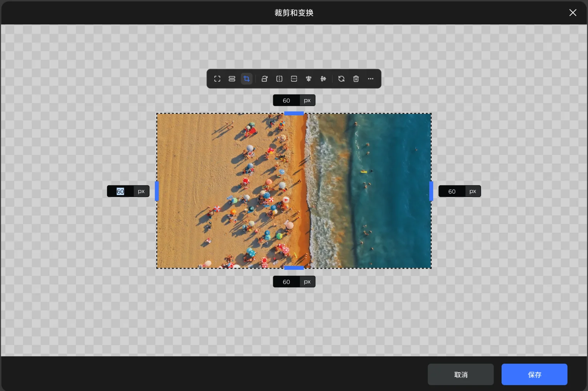588x391 pixels.
Task: Click the trash delete icon
Action: 356,79
